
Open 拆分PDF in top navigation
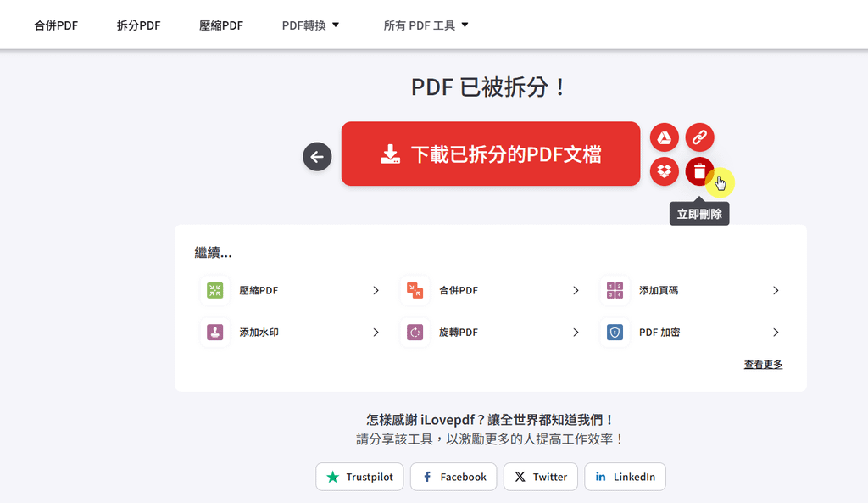point(138,25)
